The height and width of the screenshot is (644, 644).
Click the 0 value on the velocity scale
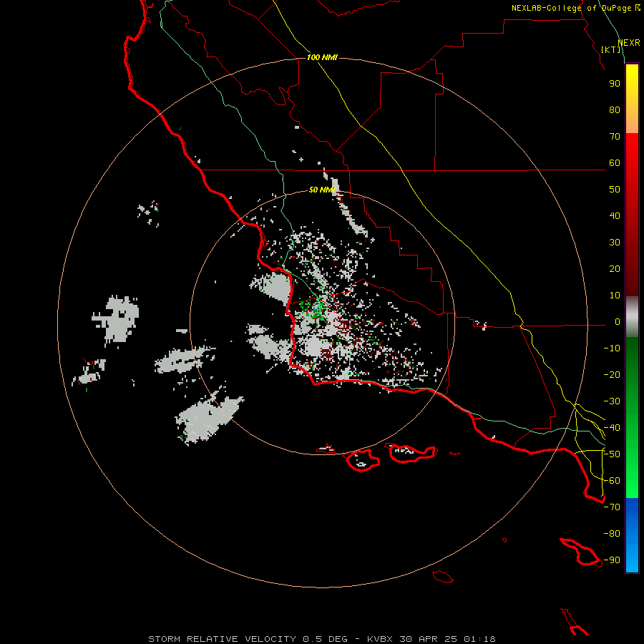[618, 322]
